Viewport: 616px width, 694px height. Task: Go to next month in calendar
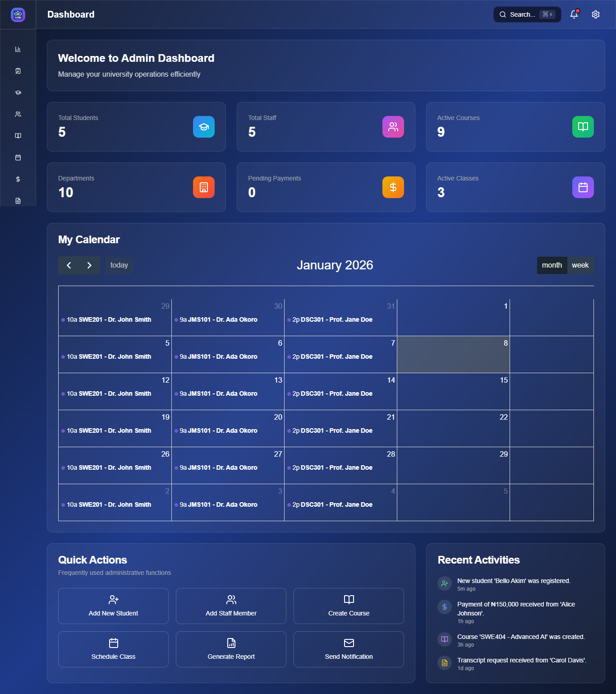click(89, 265)
